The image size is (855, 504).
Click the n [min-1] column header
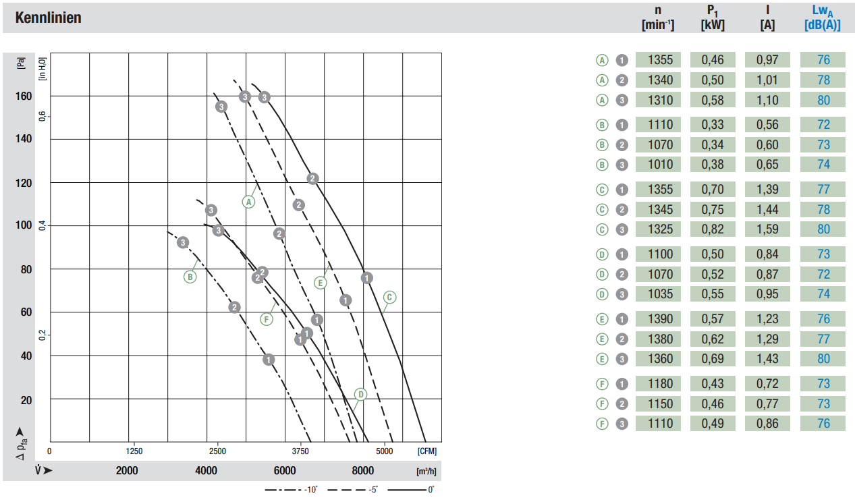(658, 18)
